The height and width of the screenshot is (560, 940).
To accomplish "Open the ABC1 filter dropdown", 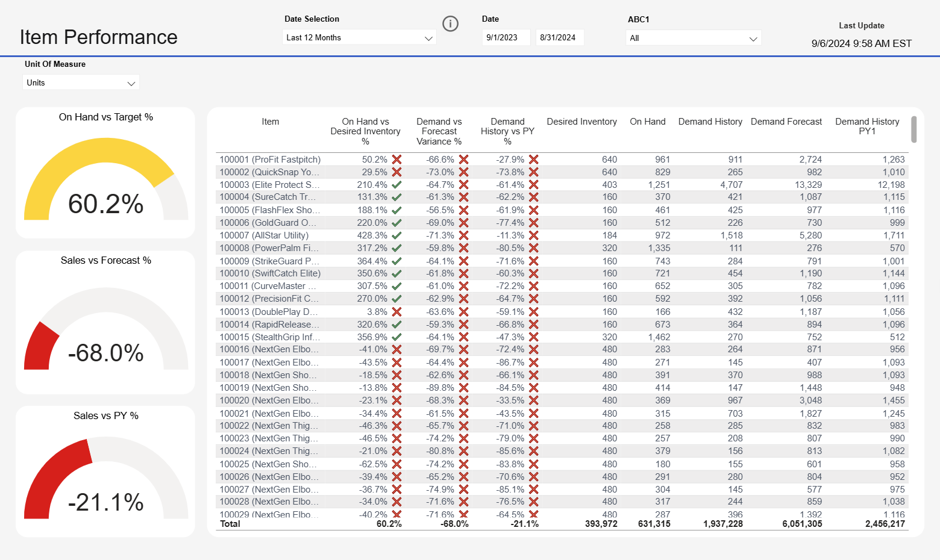I will [693, 37].
